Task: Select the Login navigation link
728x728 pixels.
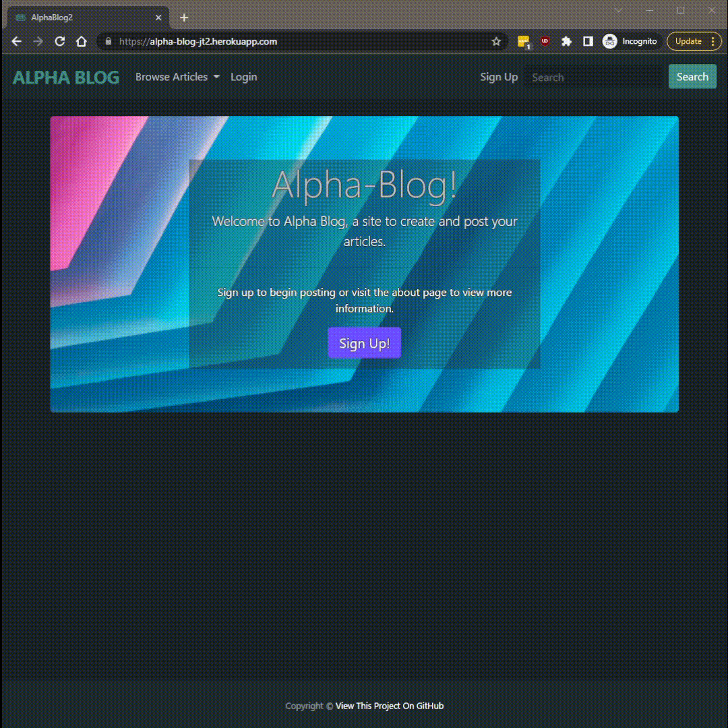Action: [243, 77]
